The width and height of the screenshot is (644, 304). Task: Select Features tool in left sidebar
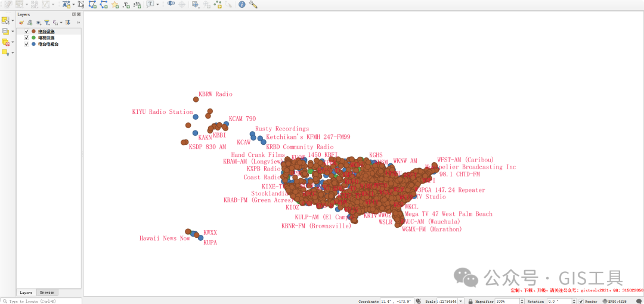(x=5, y=20)
